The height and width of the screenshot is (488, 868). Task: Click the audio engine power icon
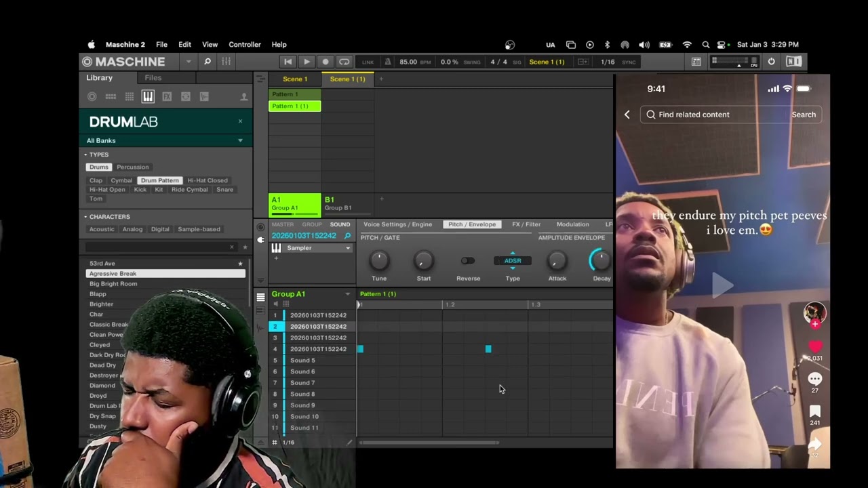point(771,62)
